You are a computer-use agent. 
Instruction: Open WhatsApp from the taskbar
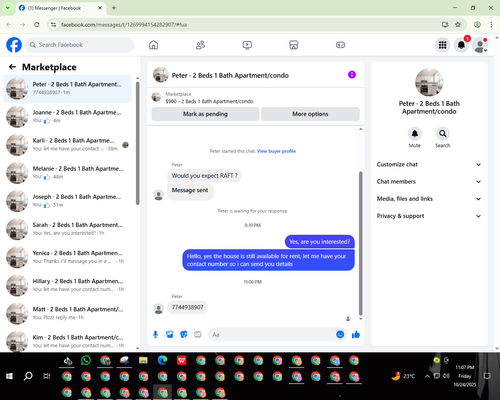(86, 360)
